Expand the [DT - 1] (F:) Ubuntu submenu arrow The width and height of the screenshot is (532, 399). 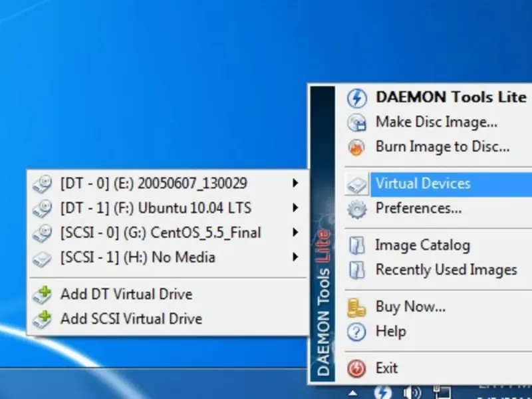(x=295, y=207)
